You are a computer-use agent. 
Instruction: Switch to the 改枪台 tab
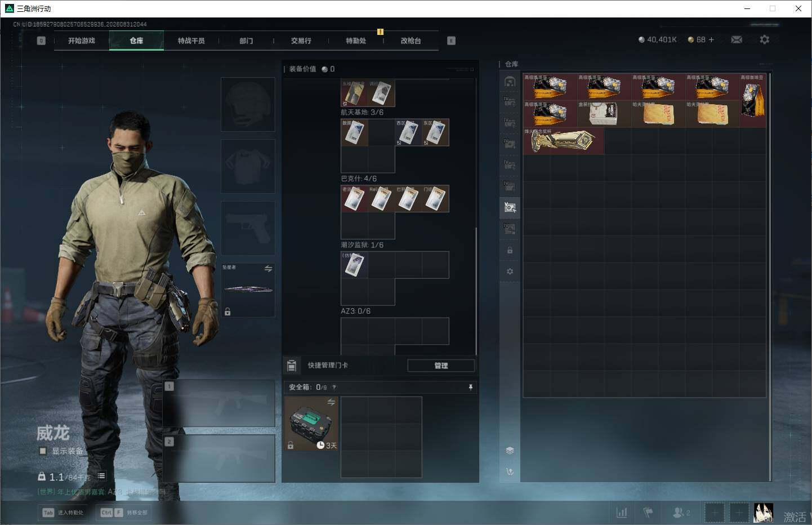411,41
